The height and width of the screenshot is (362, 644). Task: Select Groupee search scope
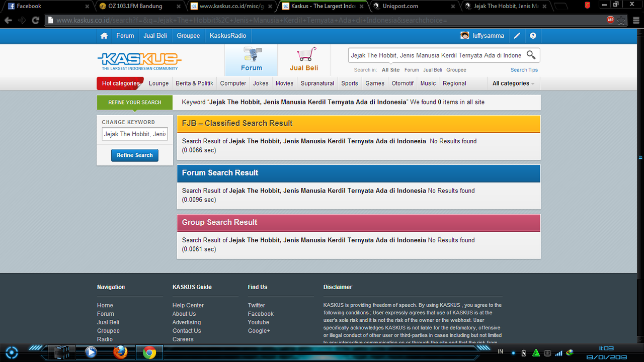click(x=456, y=70)
